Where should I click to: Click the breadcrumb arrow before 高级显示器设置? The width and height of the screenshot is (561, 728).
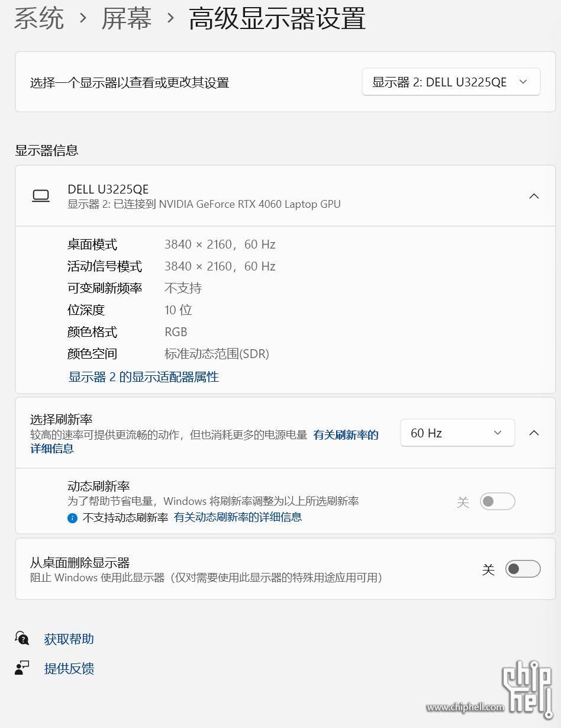pos(170,18)
